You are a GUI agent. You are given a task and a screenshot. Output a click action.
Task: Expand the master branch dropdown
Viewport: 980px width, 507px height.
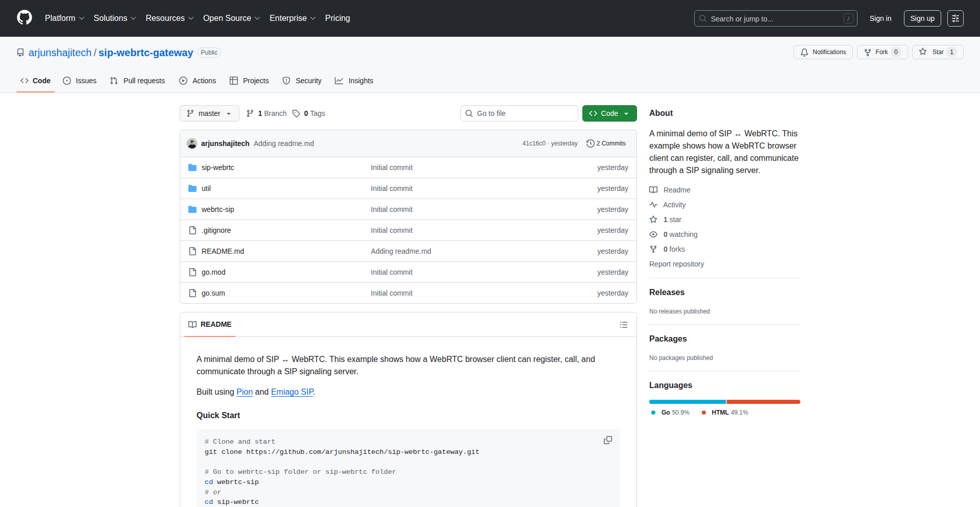pyautogui.click(x=209, y=113)
